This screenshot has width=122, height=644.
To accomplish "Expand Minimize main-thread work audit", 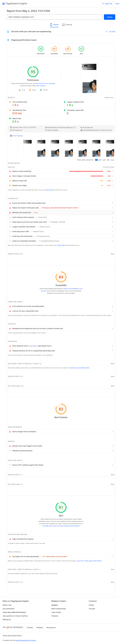I will pyautogui.click(x=61, y=213).
